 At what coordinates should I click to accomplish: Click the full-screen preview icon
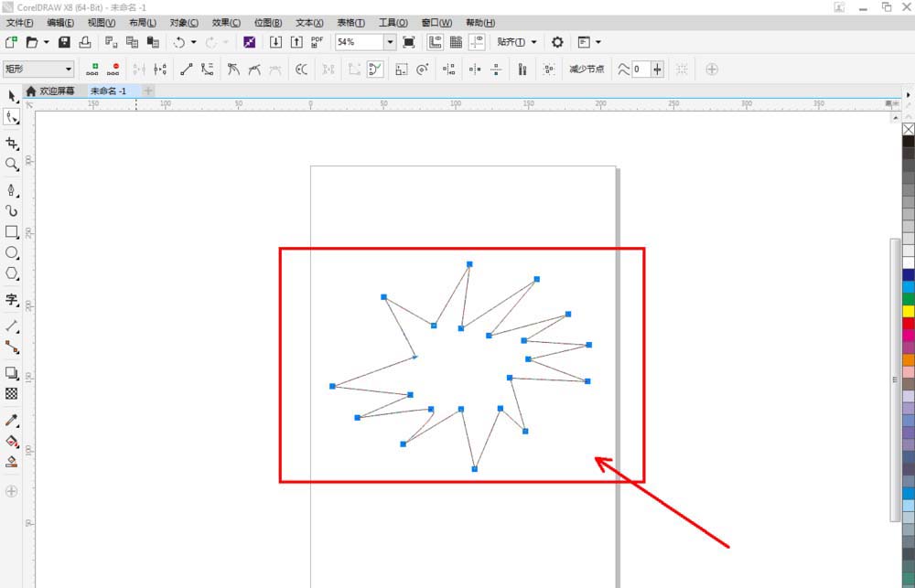(409, 42)
